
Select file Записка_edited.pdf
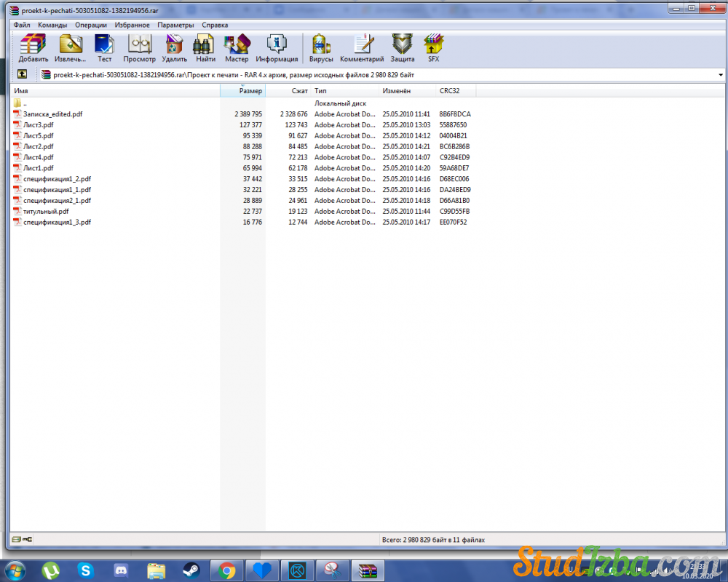52,113
